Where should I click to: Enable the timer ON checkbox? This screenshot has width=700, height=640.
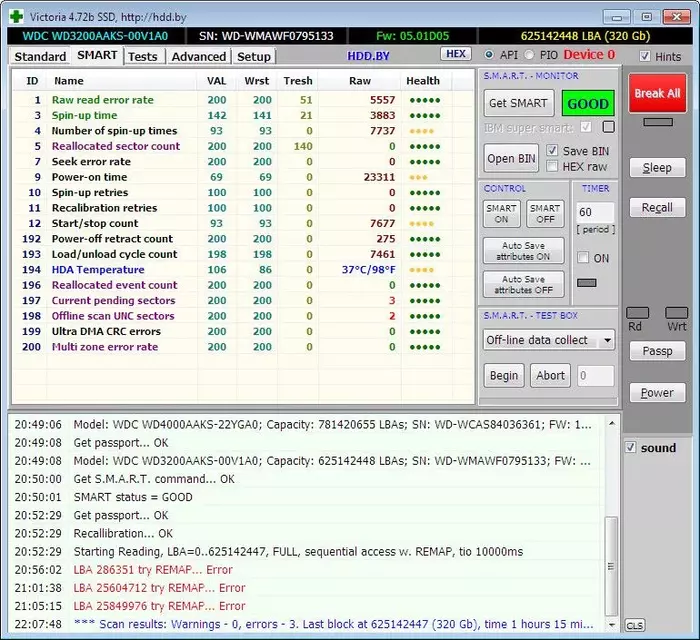point(583,258)
